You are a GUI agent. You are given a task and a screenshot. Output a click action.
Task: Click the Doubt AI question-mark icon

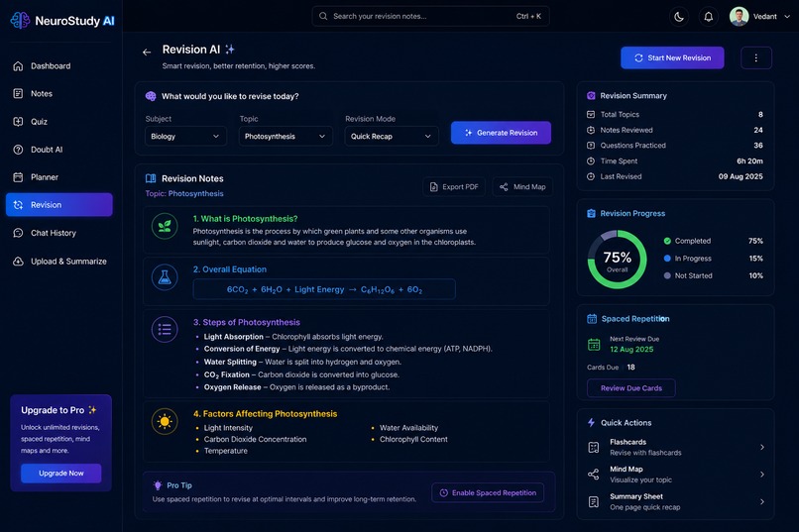pos(18,150)
